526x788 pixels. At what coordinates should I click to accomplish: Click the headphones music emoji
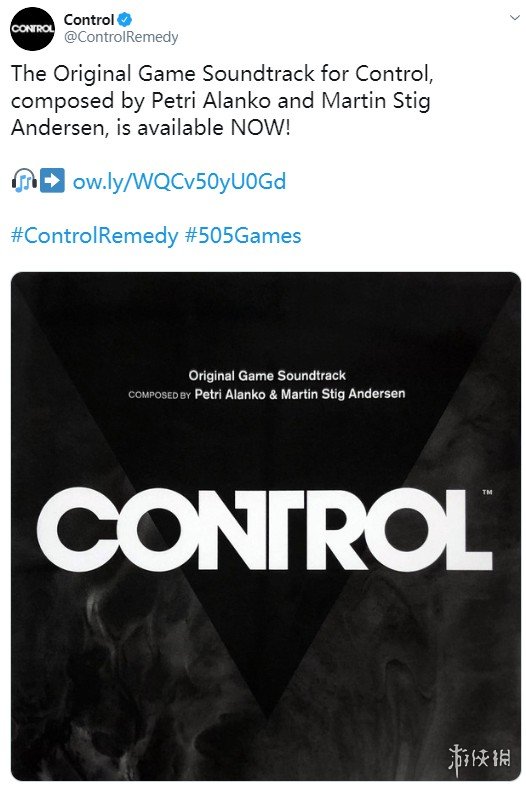24,180
